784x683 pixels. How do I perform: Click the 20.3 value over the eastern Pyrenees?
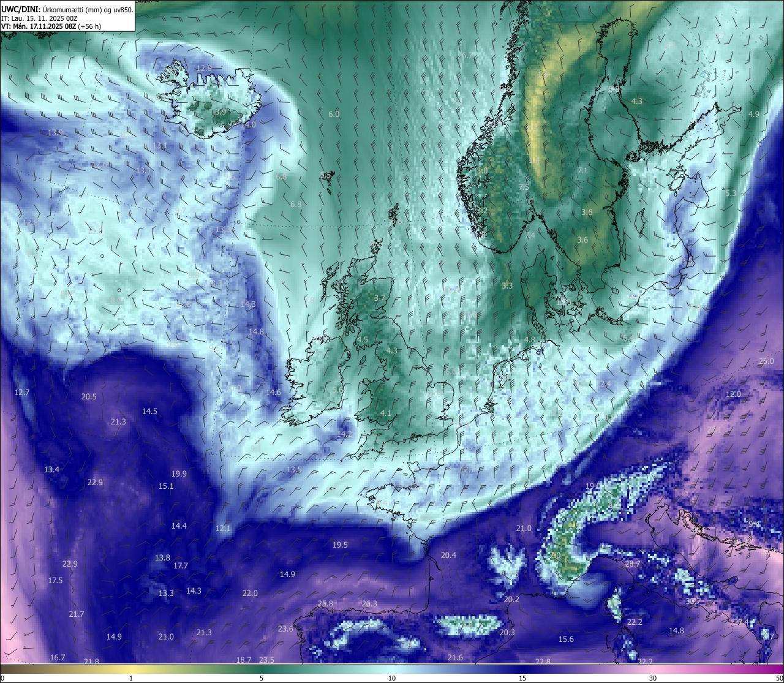(x=507, y=633)
